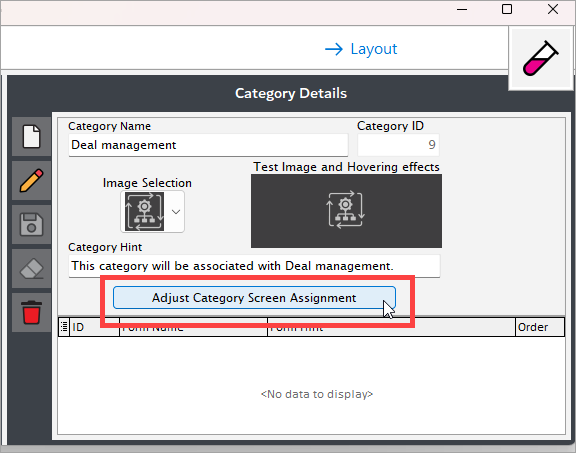
Task: Open the Layout link
Action: (361, 49)
